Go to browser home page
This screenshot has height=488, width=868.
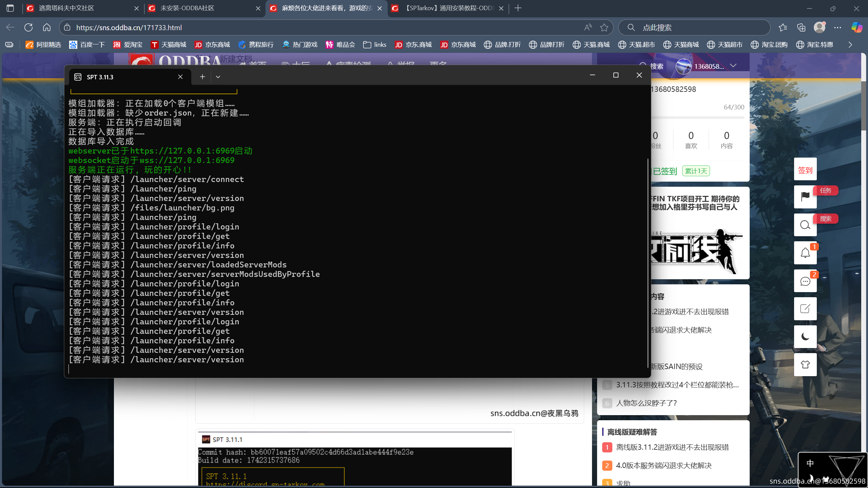tap(47, 27)
